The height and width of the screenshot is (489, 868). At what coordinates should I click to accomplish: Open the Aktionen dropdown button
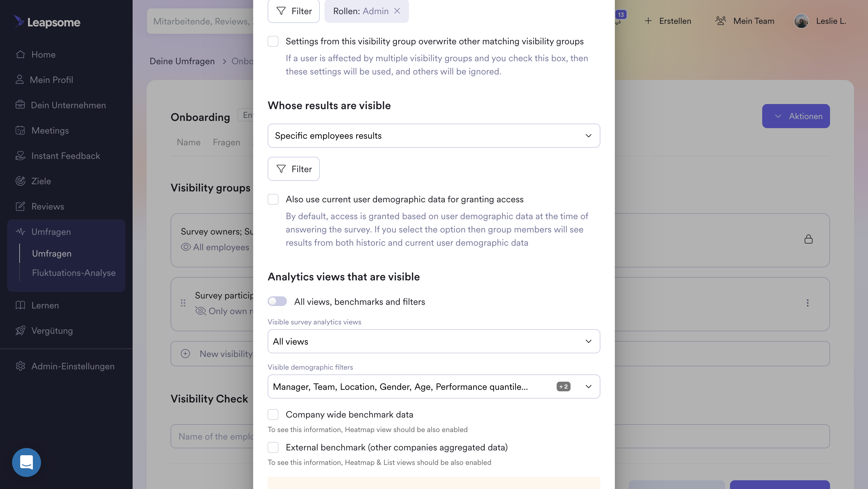[x=796, y=116]
